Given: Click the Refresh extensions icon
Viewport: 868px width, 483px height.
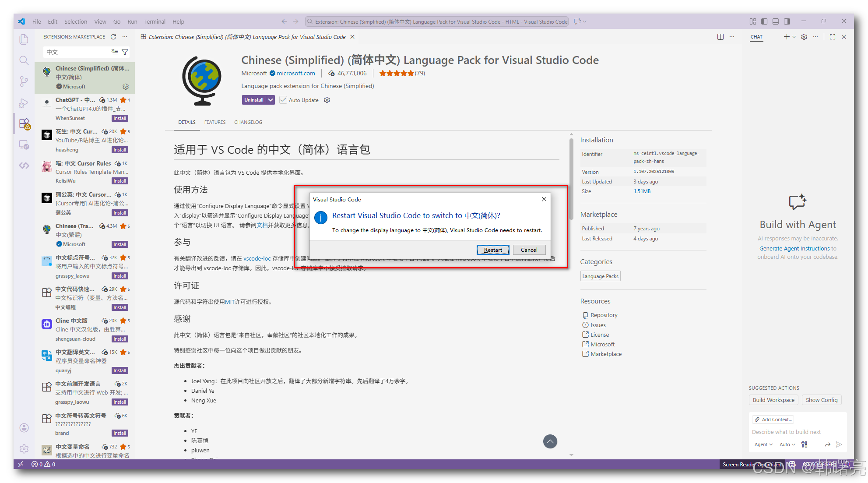Looking at the screenshot, I should (x=113, y=37).
